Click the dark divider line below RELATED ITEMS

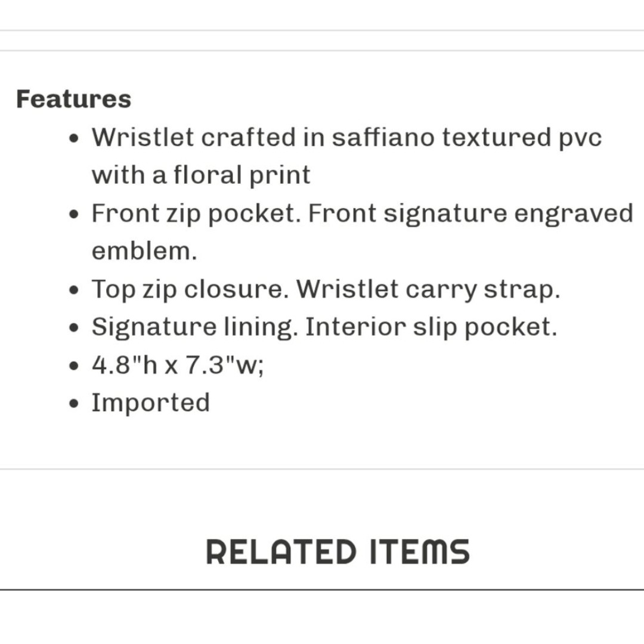(x=322, y=590)
